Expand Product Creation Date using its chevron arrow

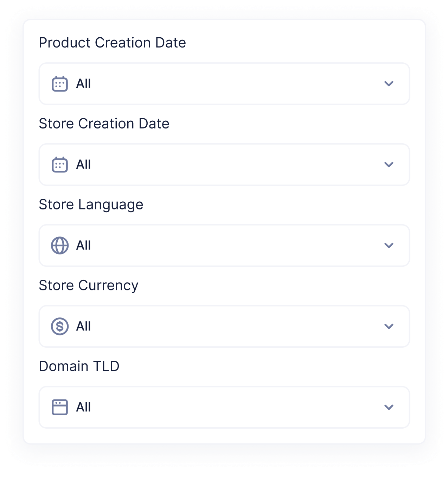tap(389, 84)
